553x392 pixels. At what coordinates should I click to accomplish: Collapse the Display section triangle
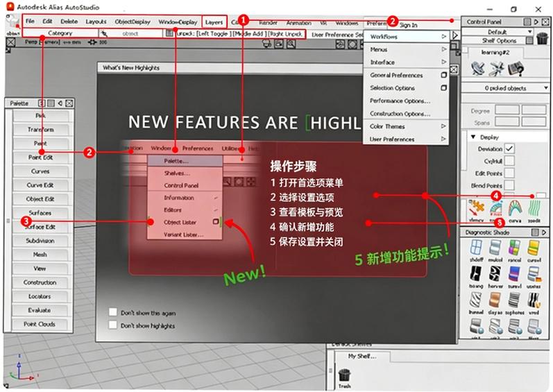(473, 137)
